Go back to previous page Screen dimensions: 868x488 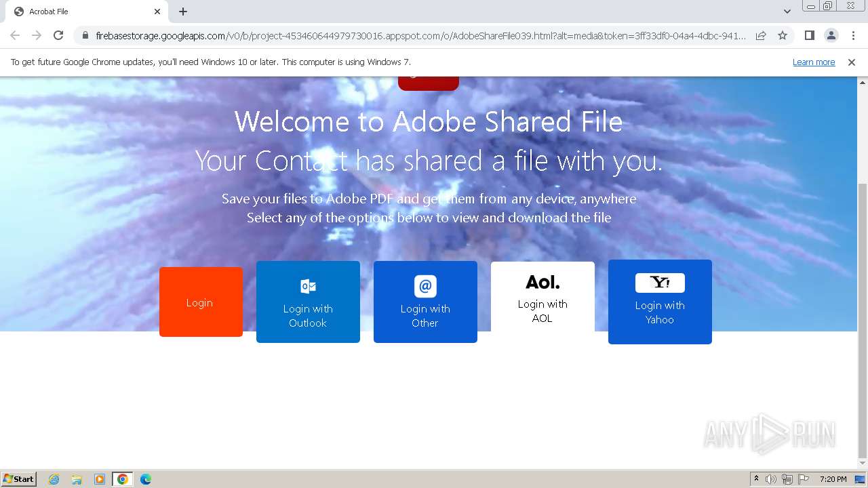click(x=15, y=35)
